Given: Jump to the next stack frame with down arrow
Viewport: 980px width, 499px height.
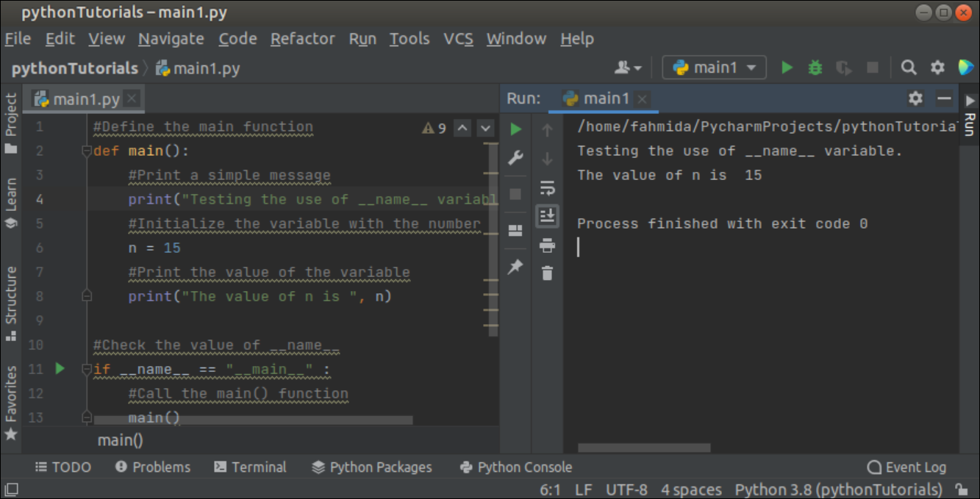Looking at the screenshot, I should pyautogui.click(x=546, y=157).
